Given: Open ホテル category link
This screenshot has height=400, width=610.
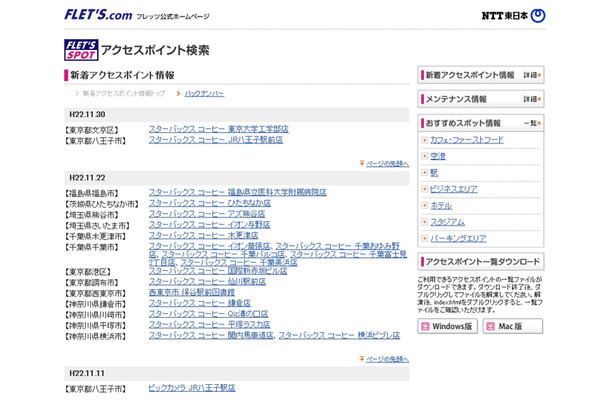Looking at the screenshot, I should point(441,206).
